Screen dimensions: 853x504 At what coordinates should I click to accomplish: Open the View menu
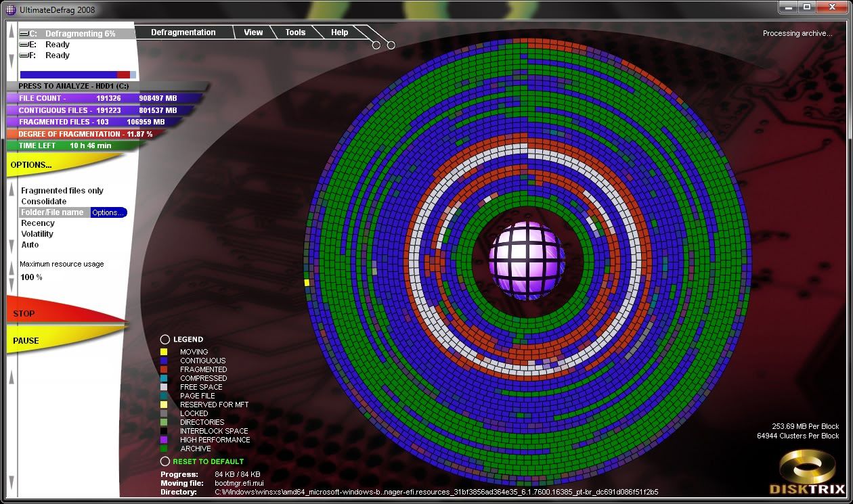253,32
